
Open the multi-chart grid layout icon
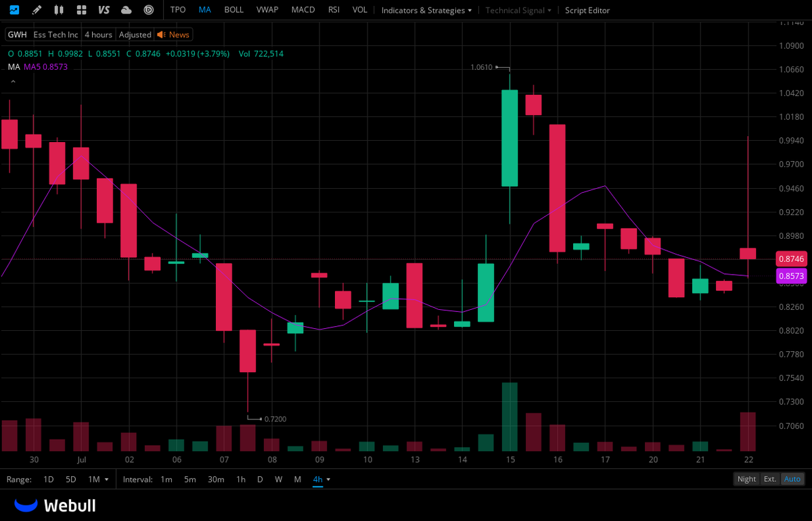(81, 10)
